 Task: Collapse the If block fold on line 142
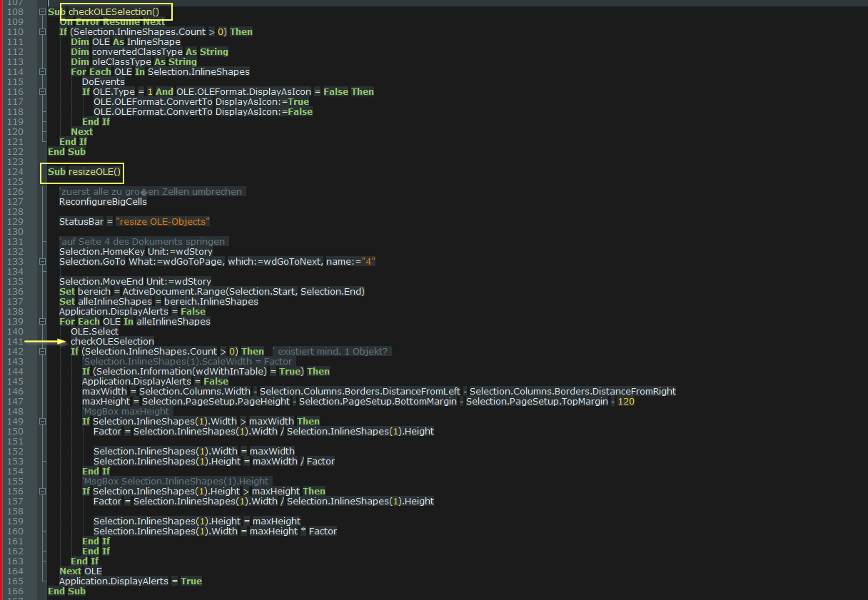42,352
